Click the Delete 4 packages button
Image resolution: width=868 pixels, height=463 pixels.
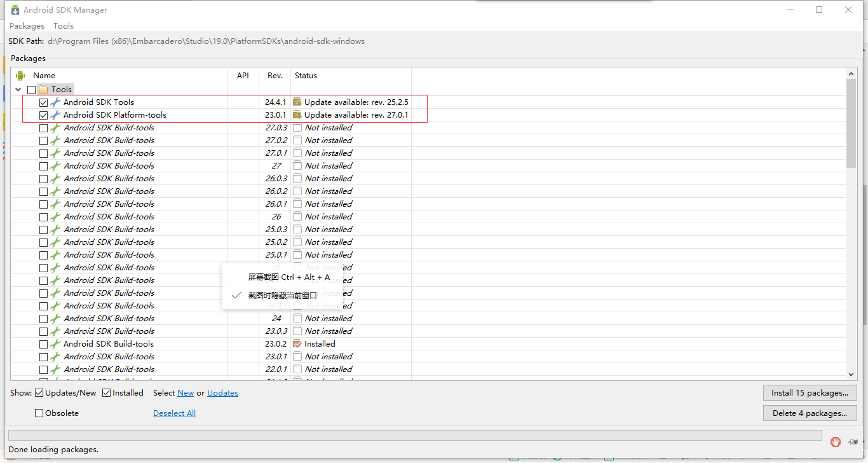click(x=810, y=413)
